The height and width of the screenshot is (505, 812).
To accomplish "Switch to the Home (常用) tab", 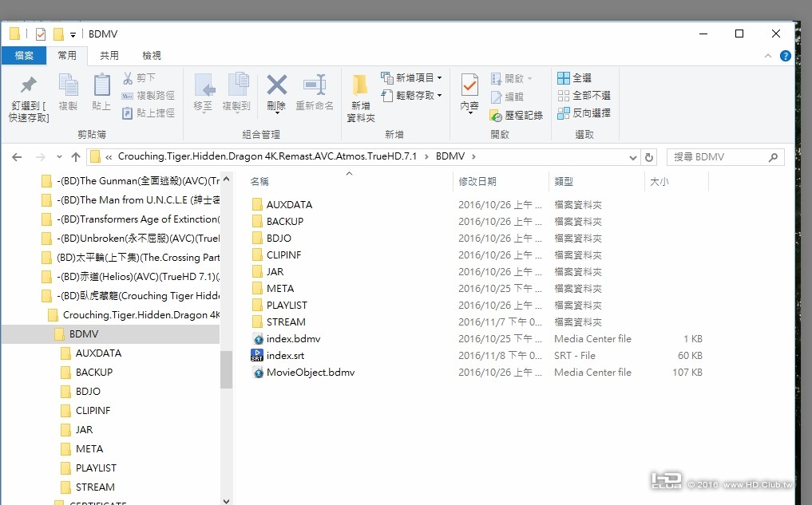I will point(67,55).
